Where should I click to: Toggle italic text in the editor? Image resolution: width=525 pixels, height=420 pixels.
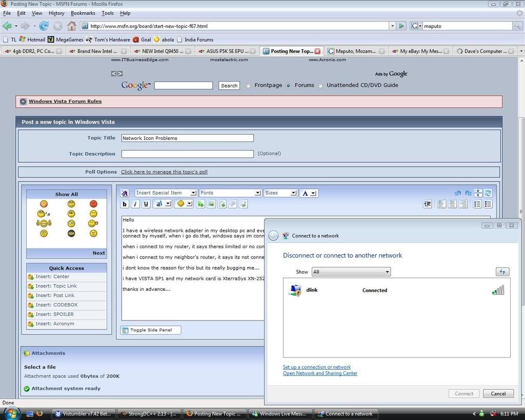click(135, 204)
